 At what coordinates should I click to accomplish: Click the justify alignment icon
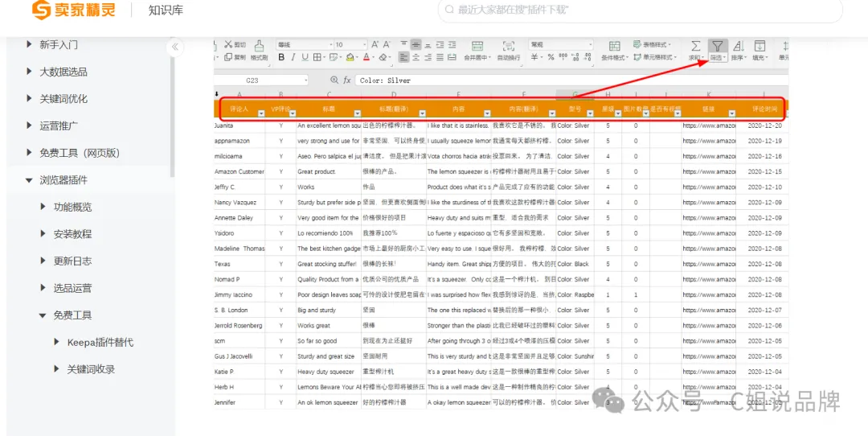coord(440,57)
